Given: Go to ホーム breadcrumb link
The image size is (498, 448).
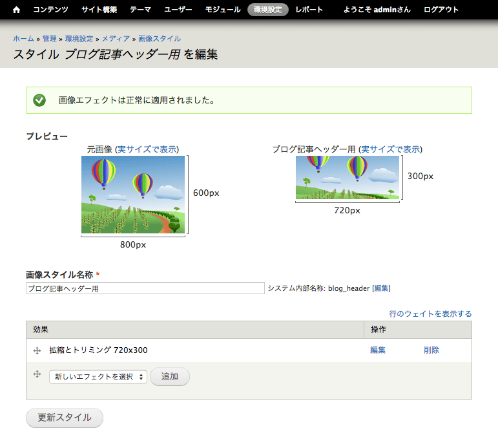Looking at the screenshot, I should pyautogui.click(x=23, y=39).
